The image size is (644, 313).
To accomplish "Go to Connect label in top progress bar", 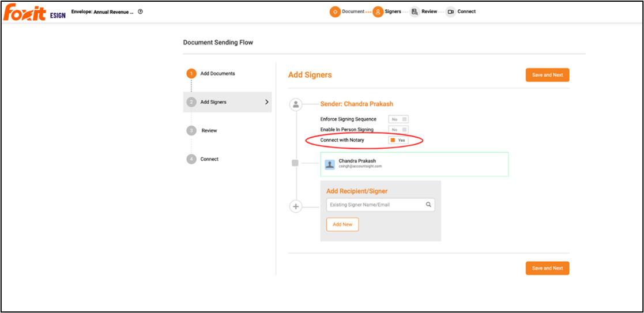I will [466, 12].
